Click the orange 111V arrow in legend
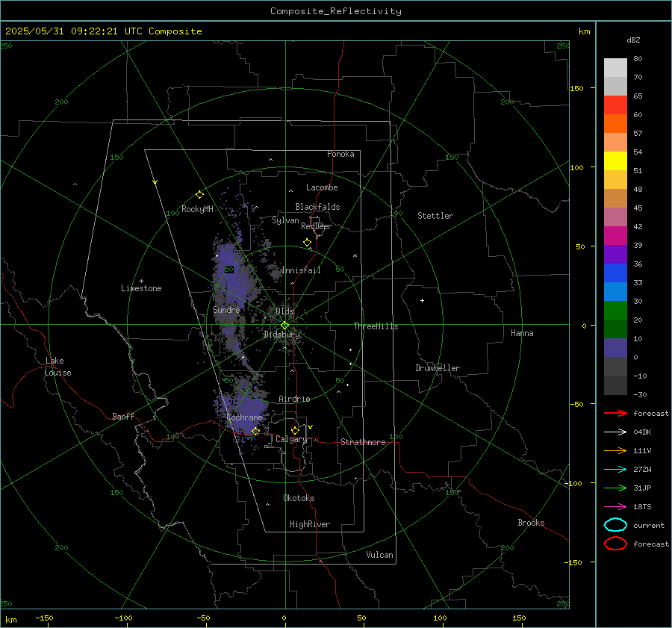672x628 pixels. [x=615, y=450]
